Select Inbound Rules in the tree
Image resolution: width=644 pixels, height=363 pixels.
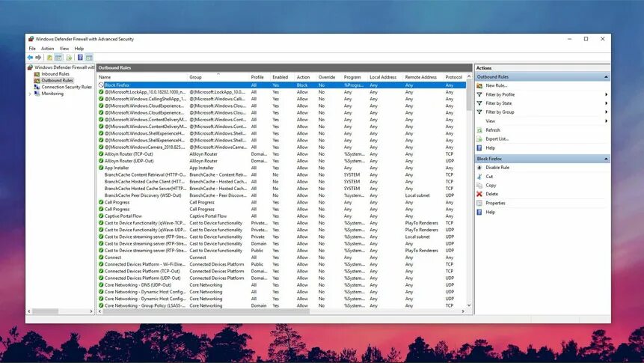coord(55,74)
